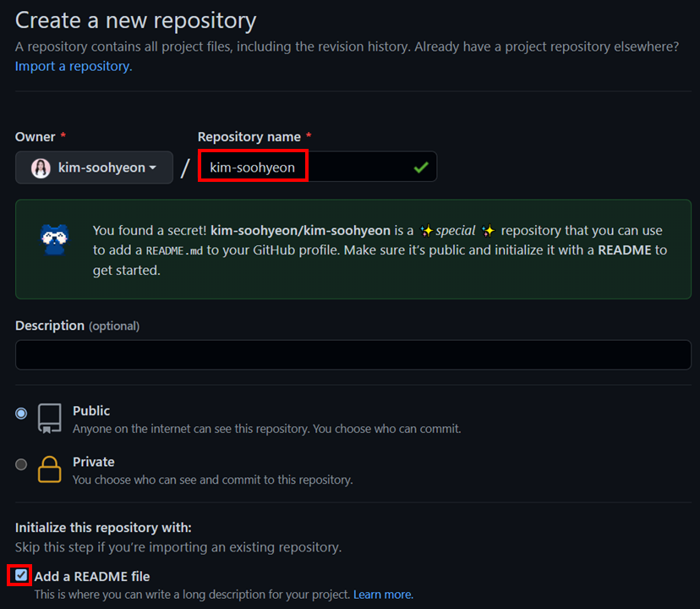Click the 'Public' label text

point(91,410)
